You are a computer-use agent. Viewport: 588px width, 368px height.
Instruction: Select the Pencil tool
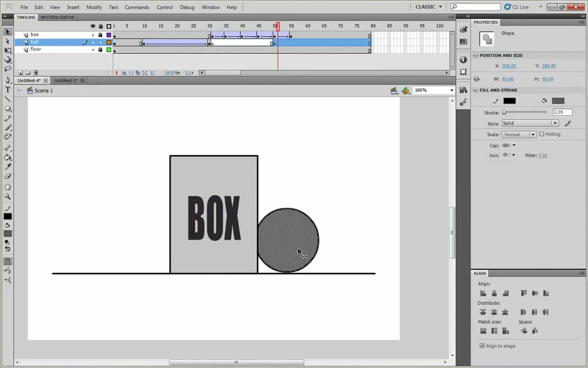point(8,118)
